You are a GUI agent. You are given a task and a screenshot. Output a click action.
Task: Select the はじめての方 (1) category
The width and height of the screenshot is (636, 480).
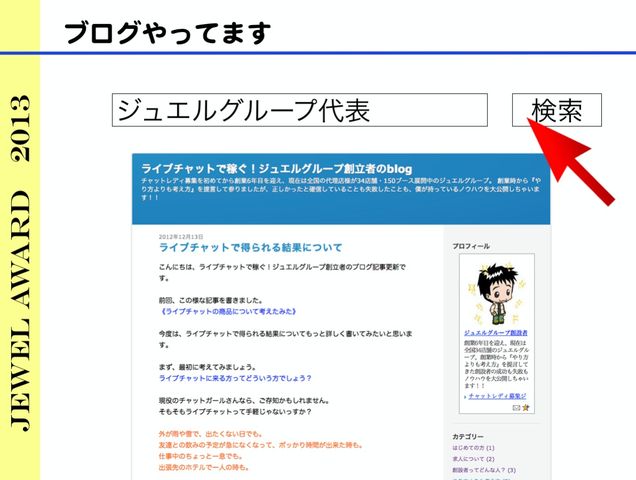point(473,448)
